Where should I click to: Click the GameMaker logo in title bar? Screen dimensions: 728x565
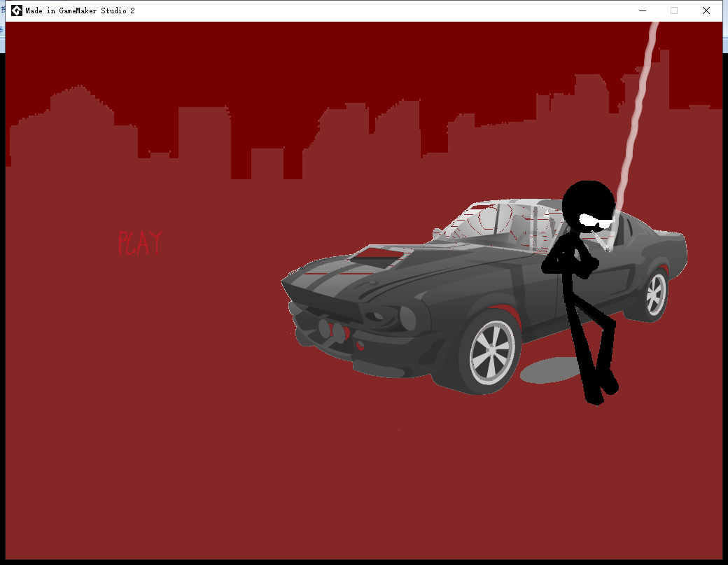coord(17,11)
